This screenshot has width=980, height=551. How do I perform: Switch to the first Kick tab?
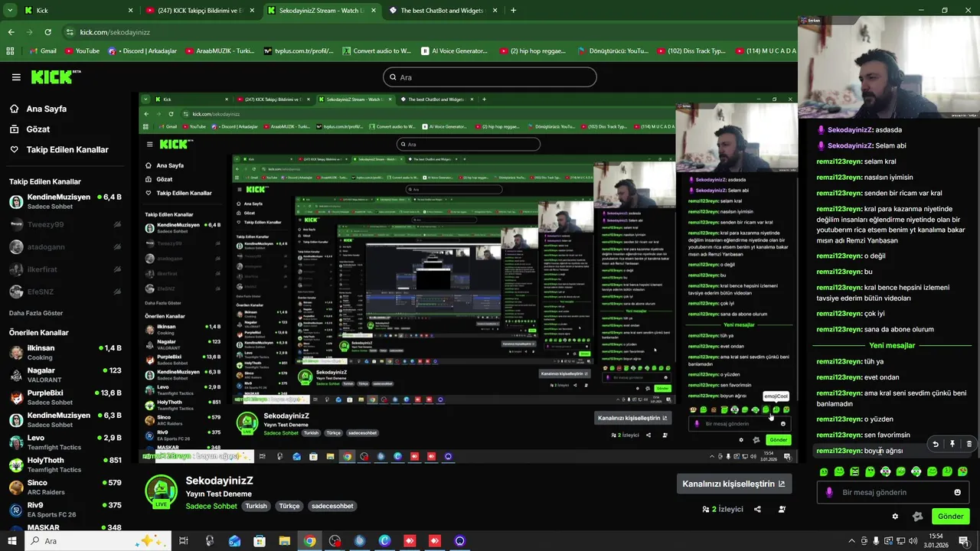click(78, 11)
